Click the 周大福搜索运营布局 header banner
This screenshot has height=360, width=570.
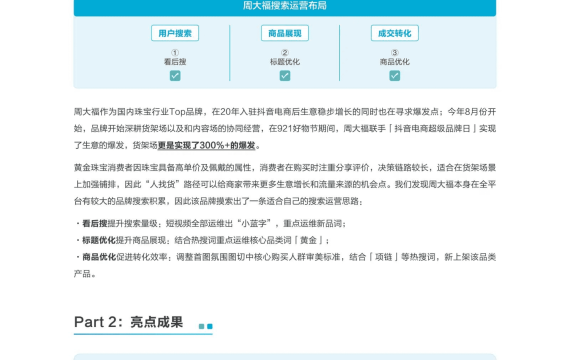tap(285, 7)
